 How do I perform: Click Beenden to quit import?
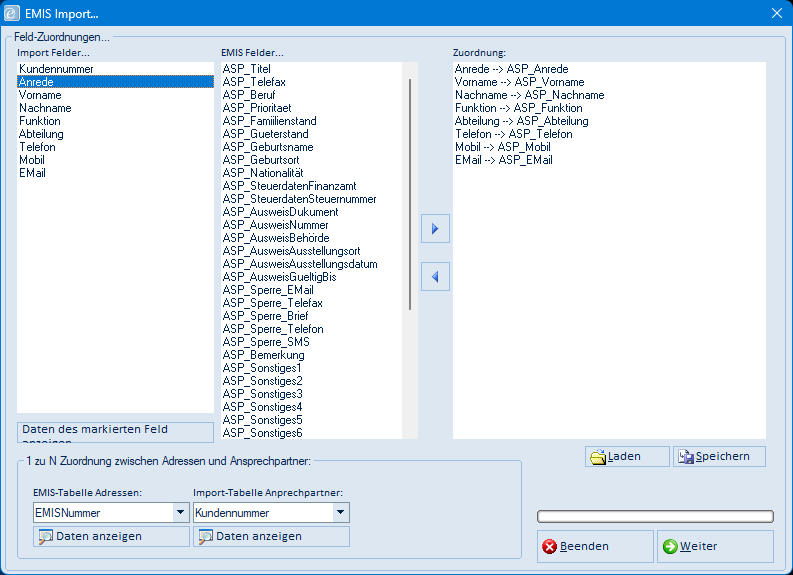[x=595, y=546]
